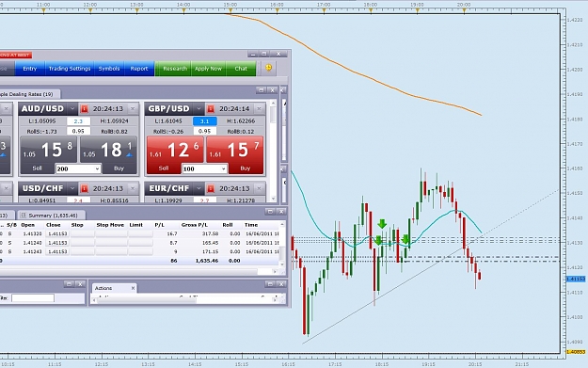Click the yellow smiley face icon

coord(268,68)
